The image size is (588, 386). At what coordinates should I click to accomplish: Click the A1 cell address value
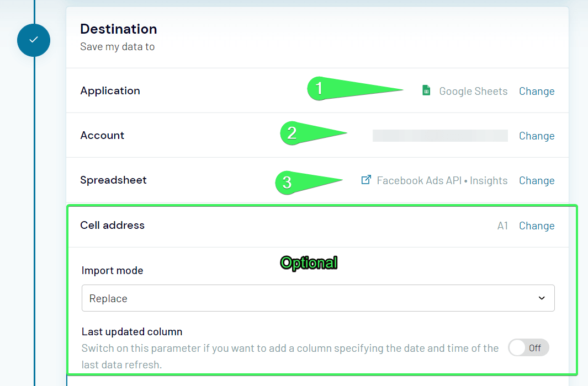[502, 226]
